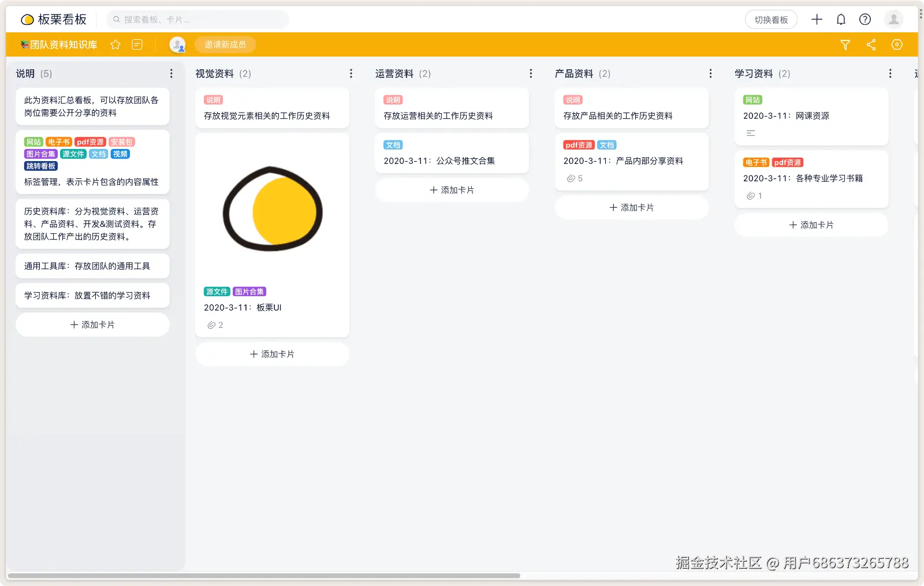The width and height of the screenshot is (924, 586).
Task: Click the share icon in board header
Action: click(x=871, y=44)
